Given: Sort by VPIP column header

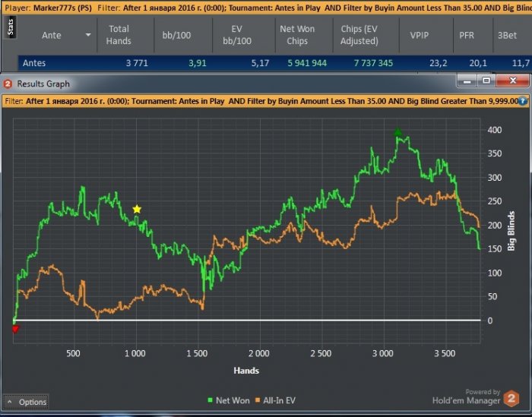Looking at the screenshot, I should [420, 35].
